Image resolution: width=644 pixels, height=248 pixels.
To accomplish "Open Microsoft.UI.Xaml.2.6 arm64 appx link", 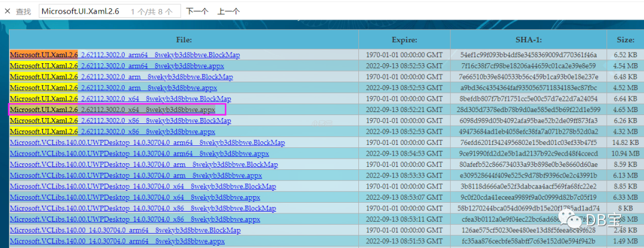I will point(117,66).
